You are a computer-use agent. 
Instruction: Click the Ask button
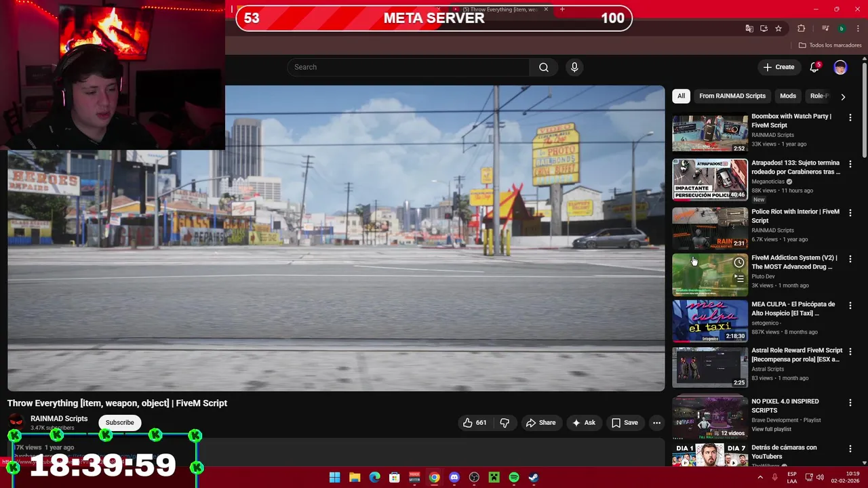(584, 423)
